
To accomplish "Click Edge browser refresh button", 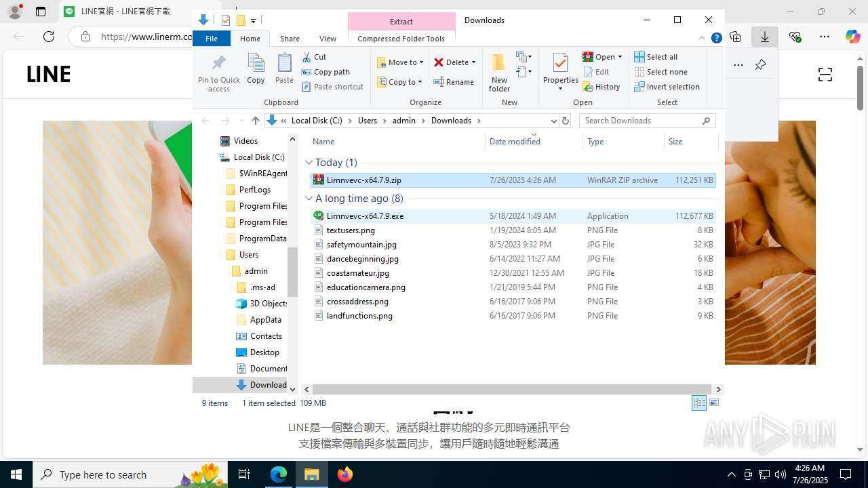I will pyautogui.click(x=49, y=37).
